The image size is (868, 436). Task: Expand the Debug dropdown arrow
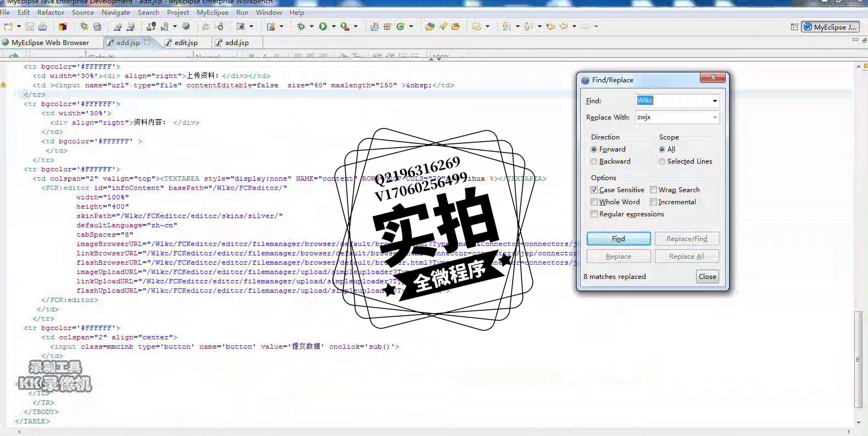[x=311, y=26]
